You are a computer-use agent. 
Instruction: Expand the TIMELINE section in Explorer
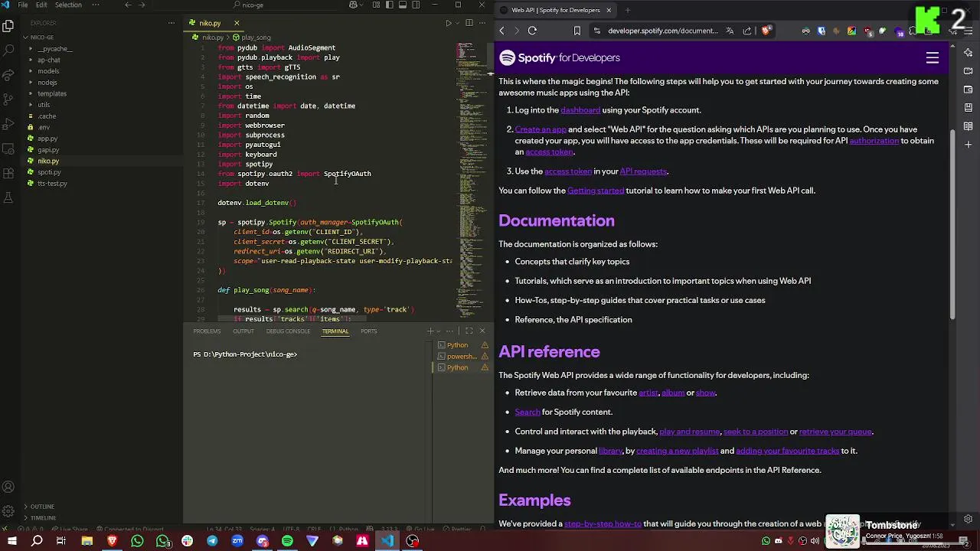(43, 518)
